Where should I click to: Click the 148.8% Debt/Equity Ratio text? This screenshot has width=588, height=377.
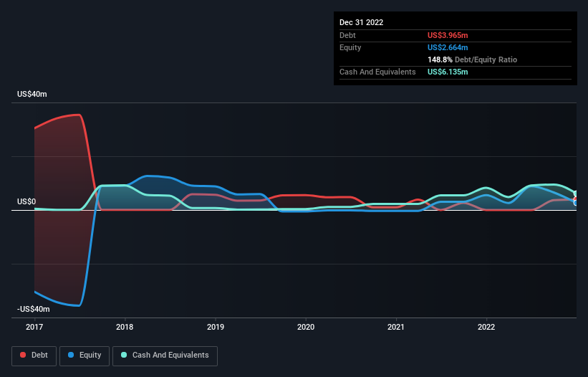pos(472,59)
